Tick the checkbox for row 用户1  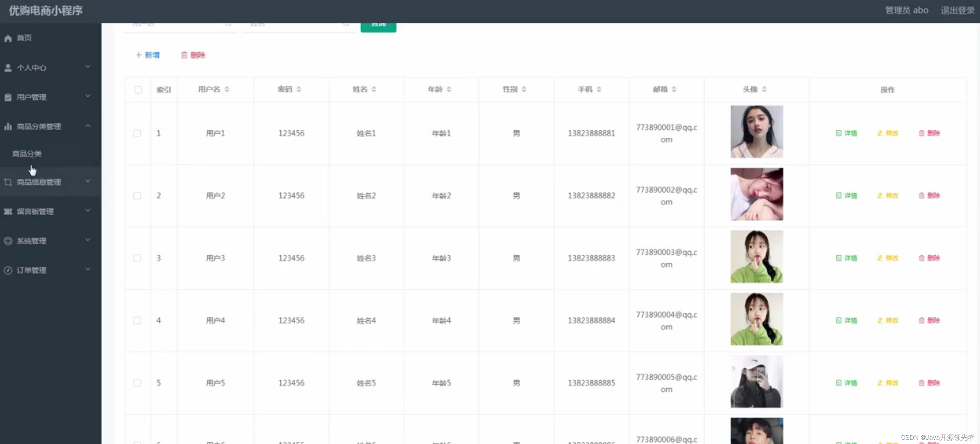137,133
